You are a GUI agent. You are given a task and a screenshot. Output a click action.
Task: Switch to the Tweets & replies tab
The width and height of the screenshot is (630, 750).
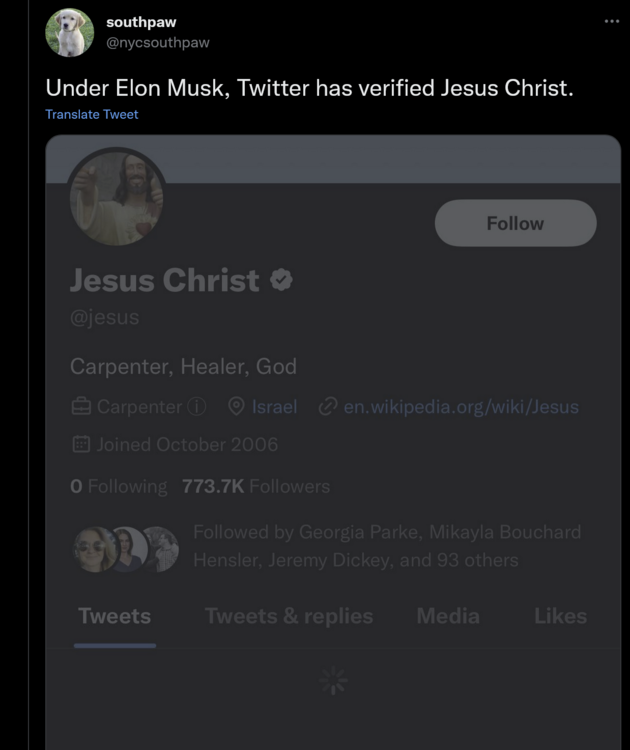(289, 616)
